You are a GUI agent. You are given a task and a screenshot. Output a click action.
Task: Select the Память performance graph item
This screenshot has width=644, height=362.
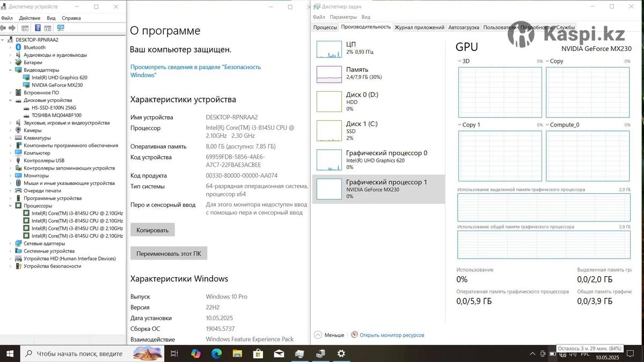coord(378,73)
